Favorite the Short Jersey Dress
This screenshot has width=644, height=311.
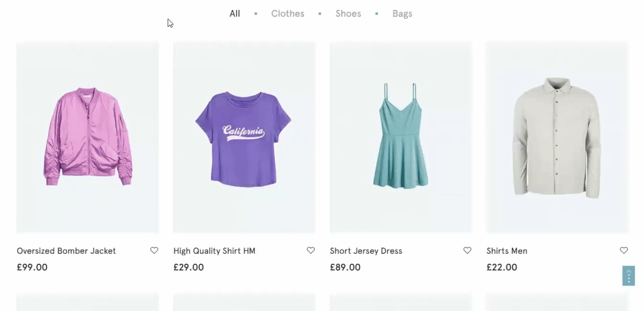pos(467,250)
